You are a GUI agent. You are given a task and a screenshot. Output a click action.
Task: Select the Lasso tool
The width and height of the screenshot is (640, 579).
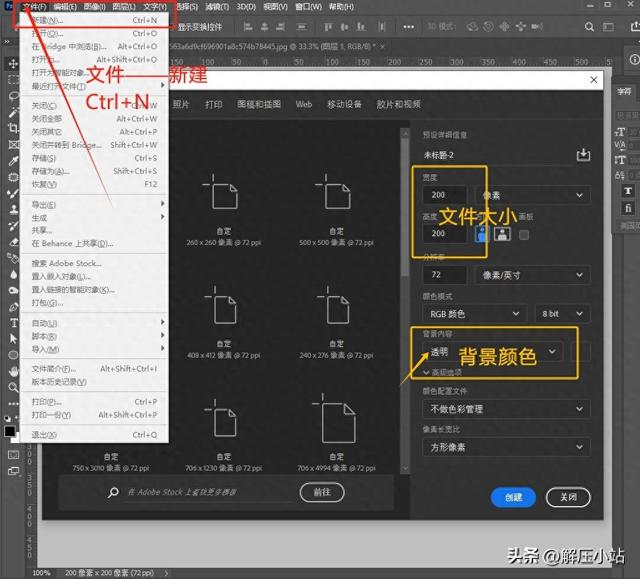[13, 96]
